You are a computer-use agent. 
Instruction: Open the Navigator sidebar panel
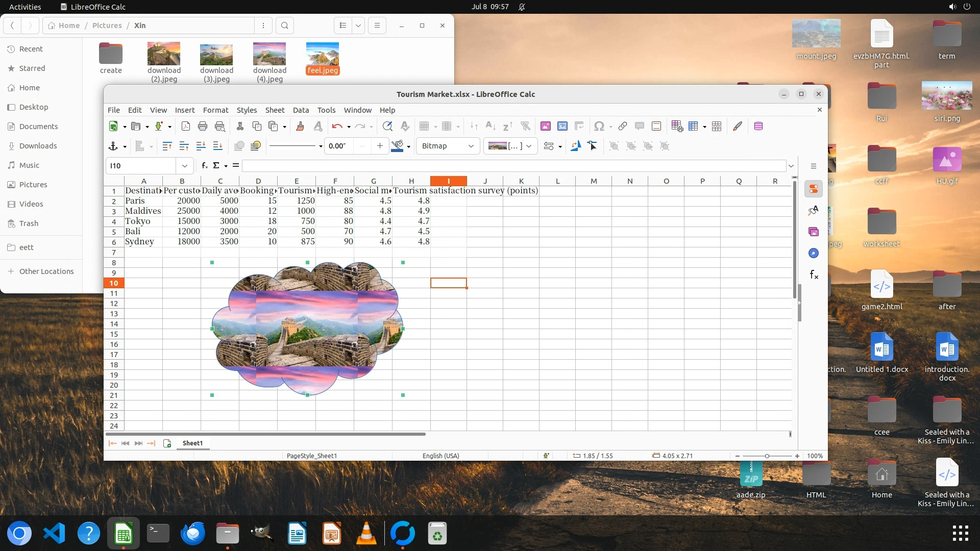point(814,253)
